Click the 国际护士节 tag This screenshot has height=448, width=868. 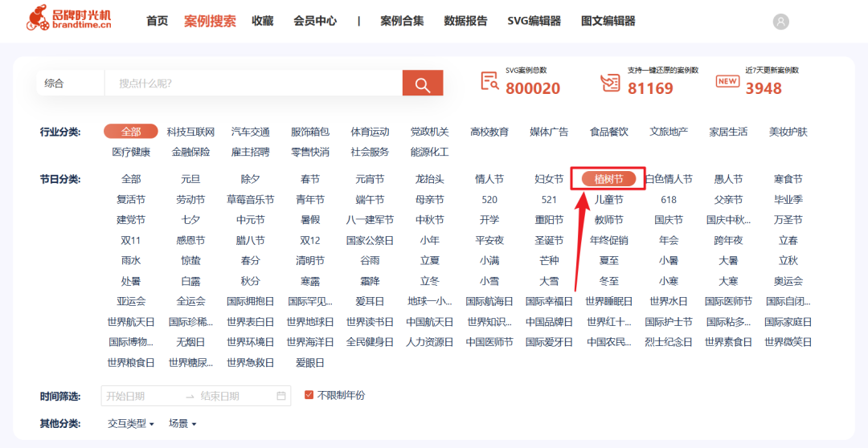pyautogui.click(x=669, y=322)
